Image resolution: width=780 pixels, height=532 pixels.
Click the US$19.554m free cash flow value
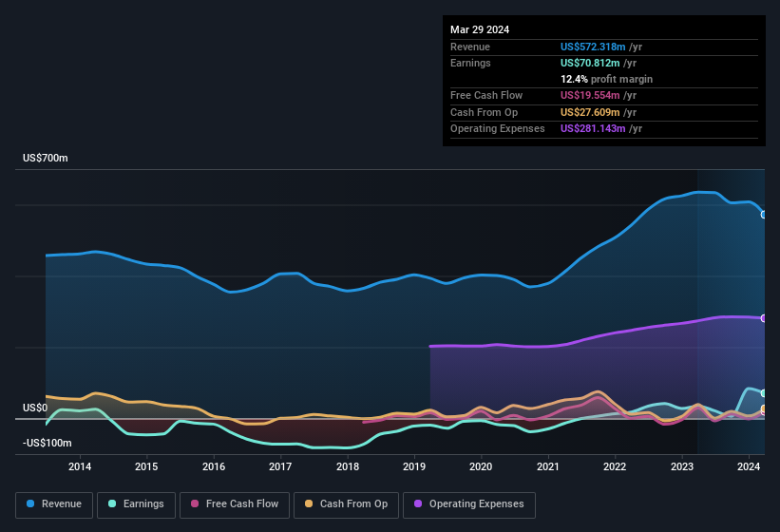pyautogui.click(x=590, y=95)
